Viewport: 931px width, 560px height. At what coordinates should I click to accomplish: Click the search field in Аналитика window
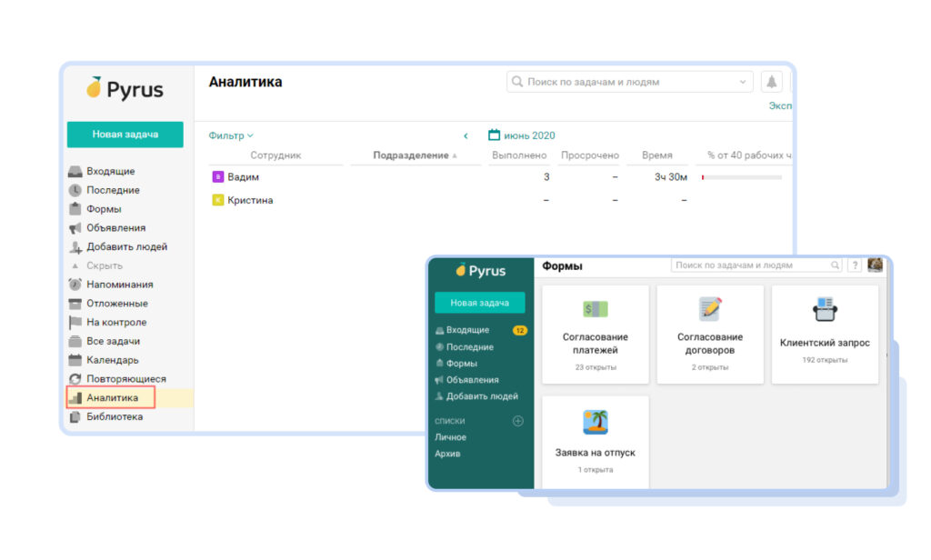[629, 82]
